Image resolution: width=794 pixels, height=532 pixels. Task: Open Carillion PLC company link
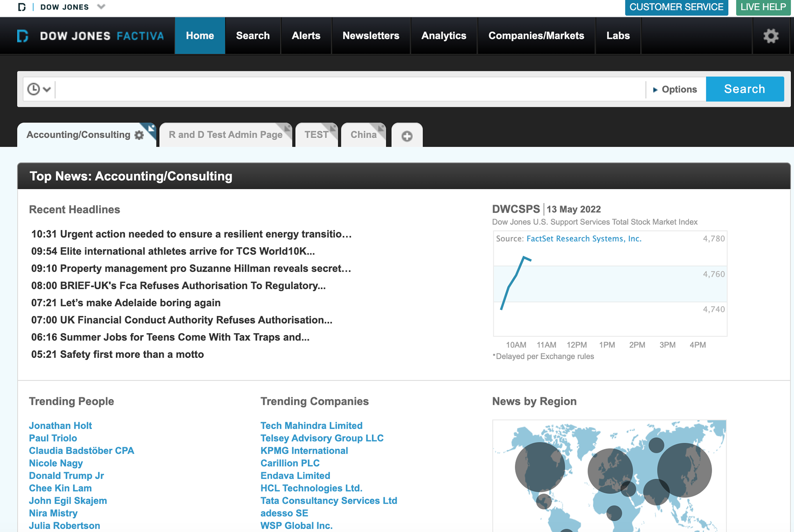click(290, 463)
